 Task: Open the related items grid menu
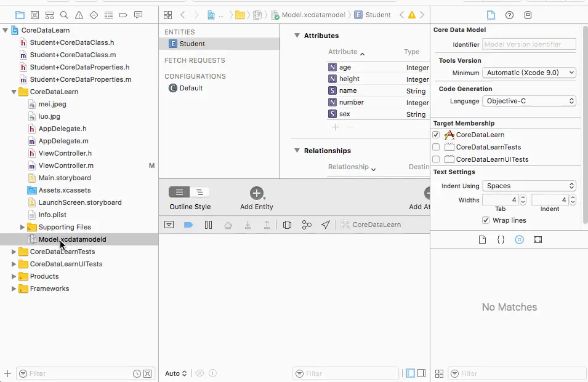(168, 15)
